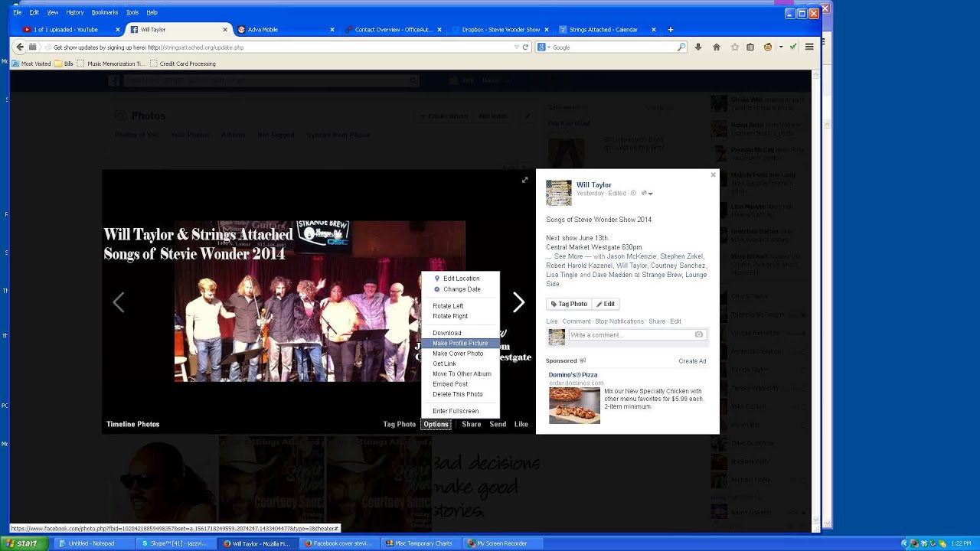Open Firefox downloads arrow icon
This screenshot has height=551, width=980.
(697, 47)
